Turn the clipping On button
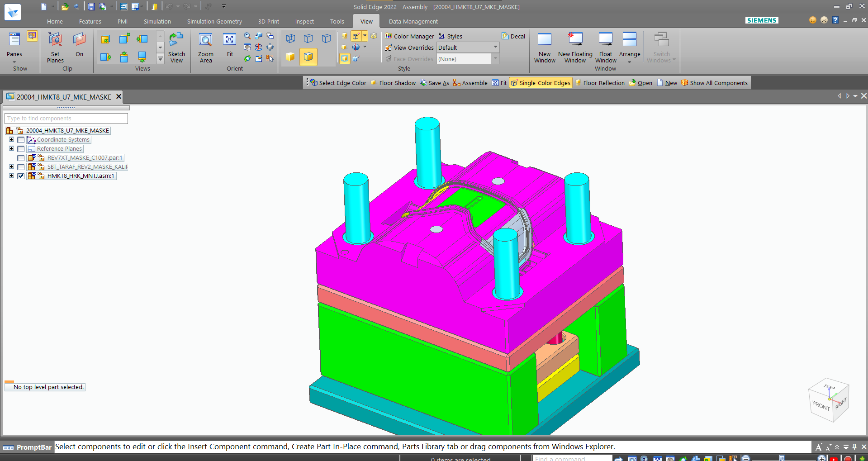 pyautogui.click(x=79, y=44)
